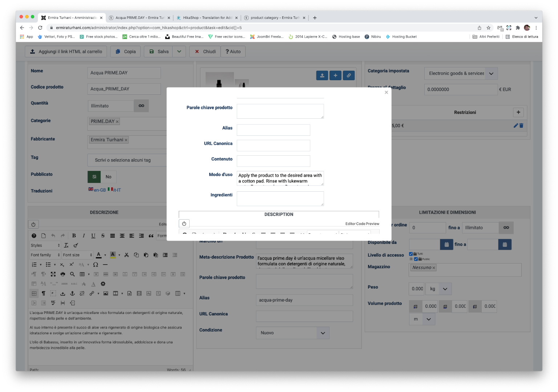Set Pubblicato to Sì
This screenshot has height=392, width=558.
[94, 177]
